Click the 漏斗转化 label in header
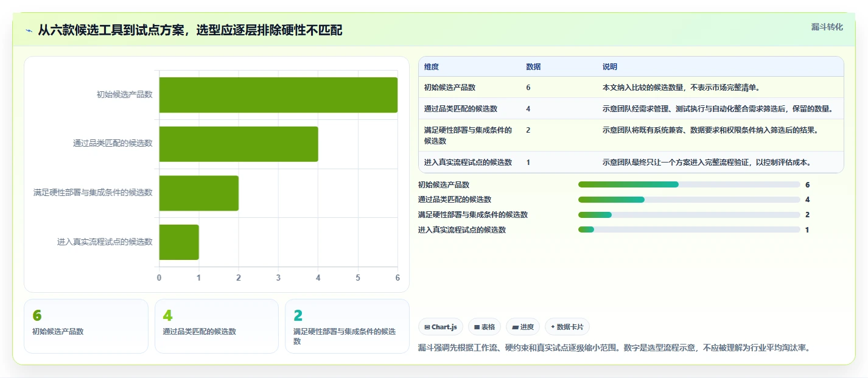Screen dimensions: 868x378 tap(827, 27)
